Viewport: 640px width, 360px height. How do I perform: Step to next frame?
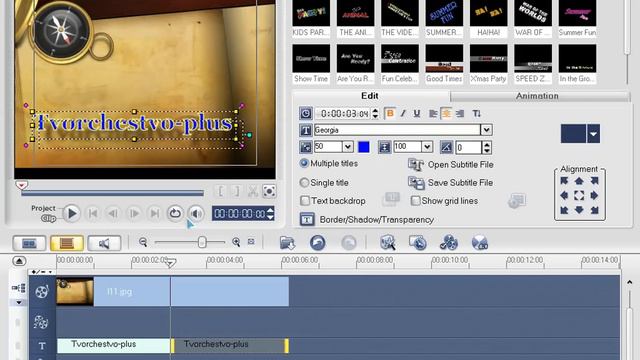134,213
